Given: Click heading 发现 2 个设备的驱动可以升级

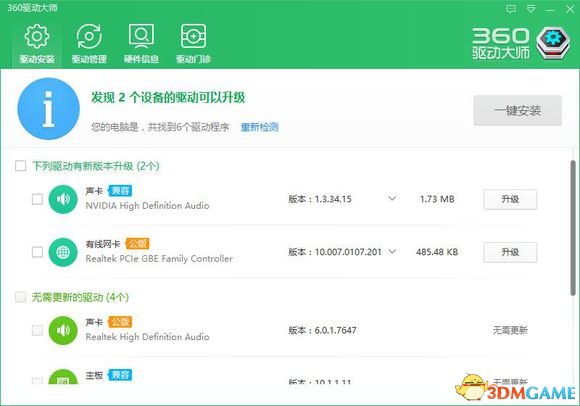Looking at the screenshot, I should [x=168, y=98].
